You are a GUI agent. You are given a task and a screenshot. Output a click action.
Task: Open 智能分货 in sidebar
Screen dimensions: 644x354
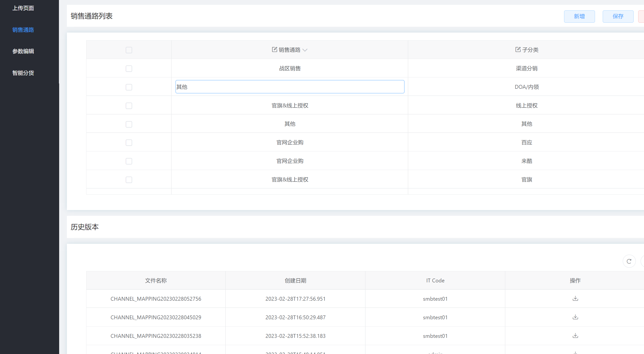pyautogui.click(x=23, y=73)
